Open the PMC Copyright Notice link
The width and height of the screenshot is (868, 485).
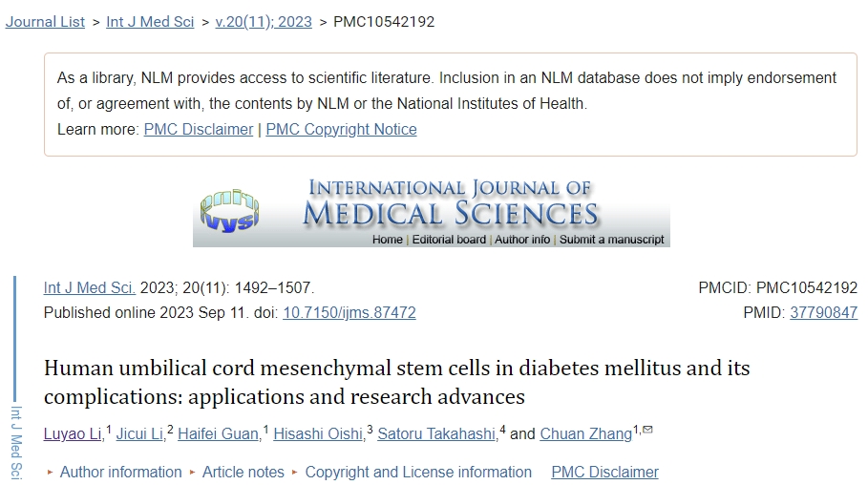(341, 129)
